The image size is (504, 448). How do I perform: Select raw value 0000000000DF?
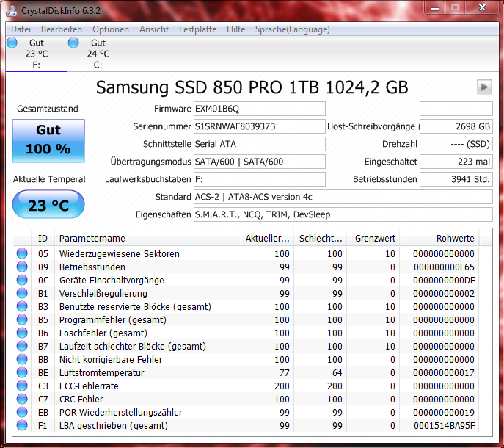pyautogui.click(x=444, y=281)
